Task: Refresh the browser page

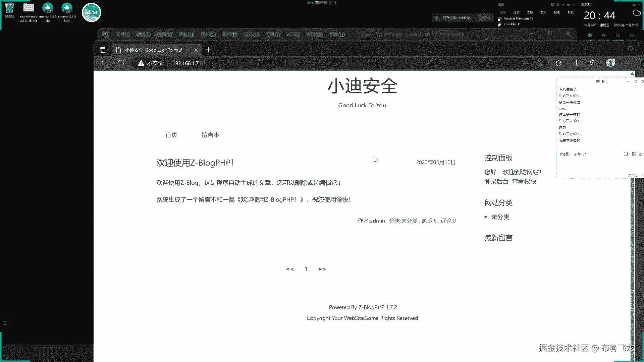Action: 121,63
